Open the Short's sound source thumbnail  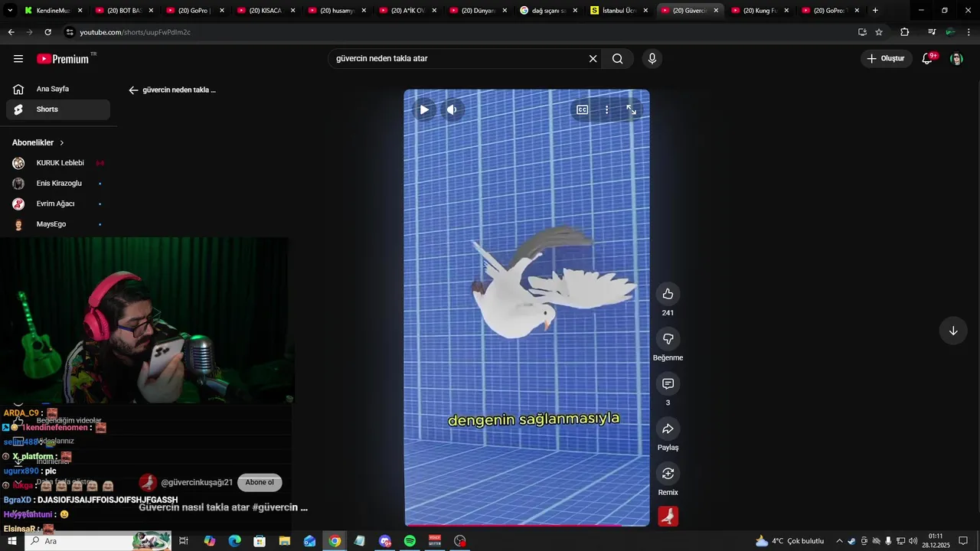coord(668,517)
